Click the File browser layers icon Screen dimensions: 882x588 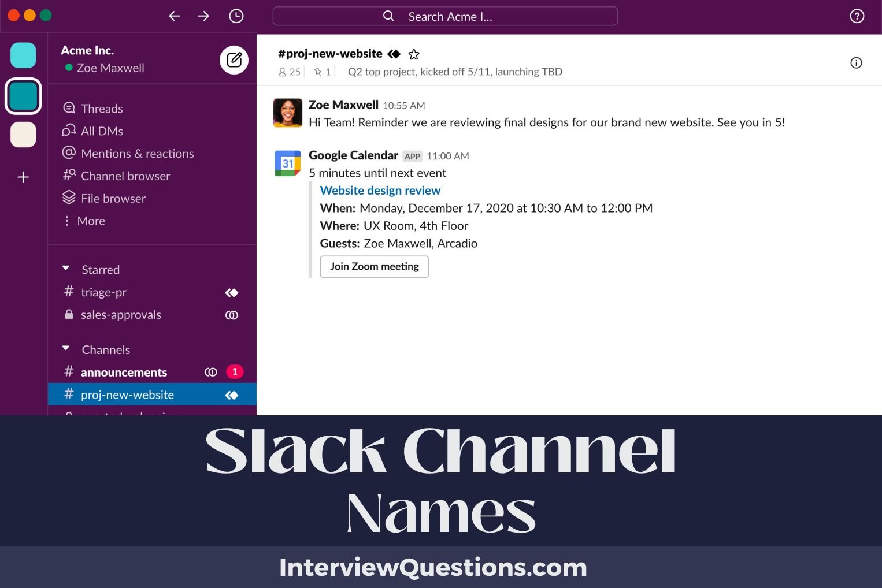[69, 198]
